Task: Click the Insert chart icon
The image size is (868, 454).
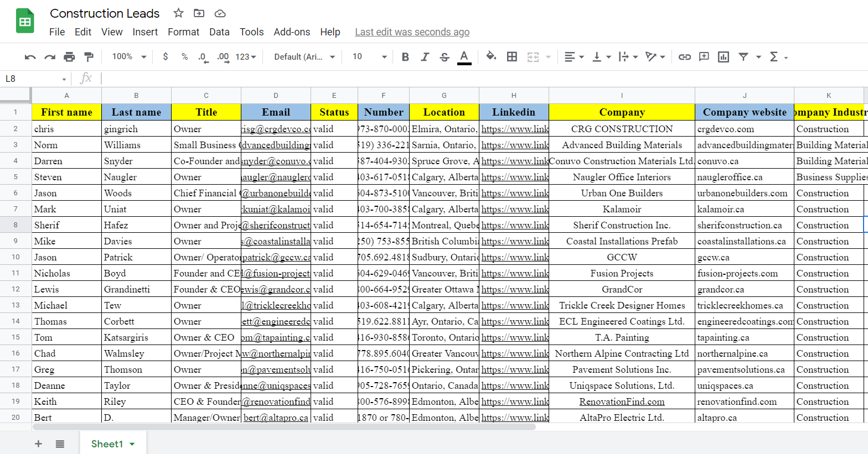Action: point(723,56)
